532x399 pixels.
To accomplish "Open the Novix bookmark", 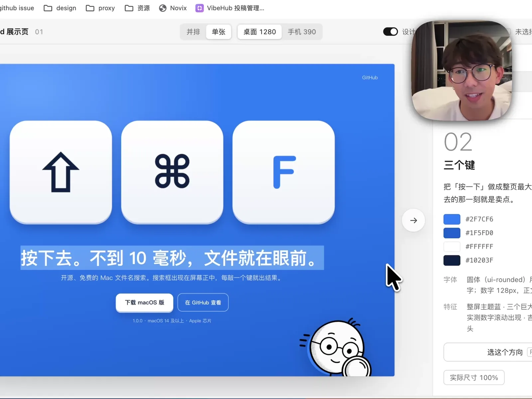I will coord(173,8).
